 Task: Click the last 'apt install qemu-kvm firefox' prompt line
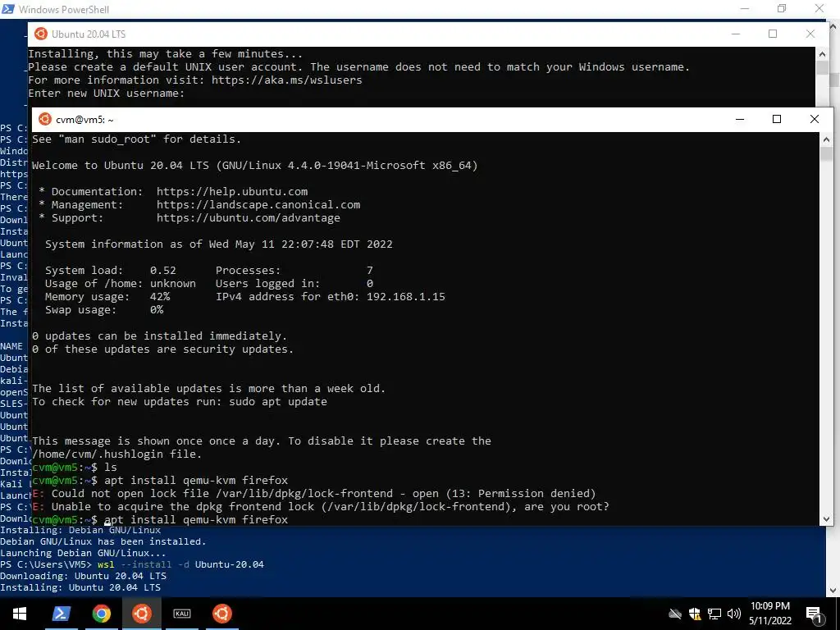(x=160, y=519)
